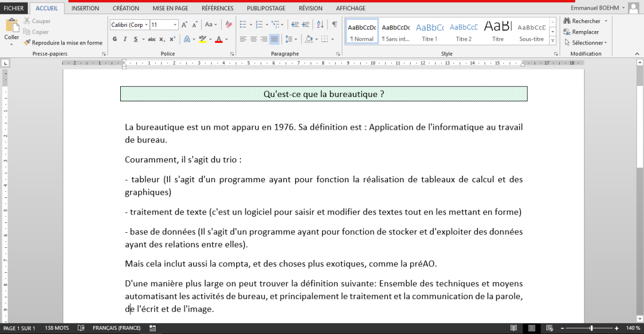Align text right
This screenshot has width=644, height=334.
(264, 39)
